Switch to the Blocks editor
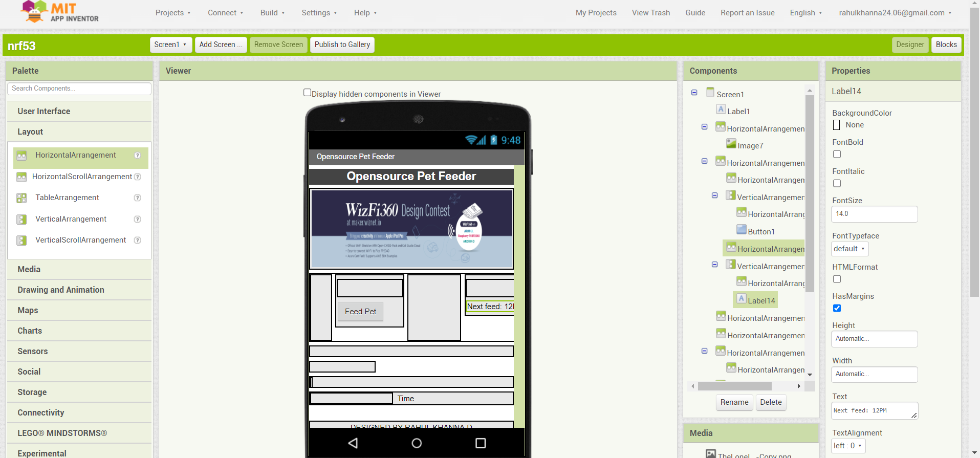This screenshot has width=980, height=458. coord(946,45)
